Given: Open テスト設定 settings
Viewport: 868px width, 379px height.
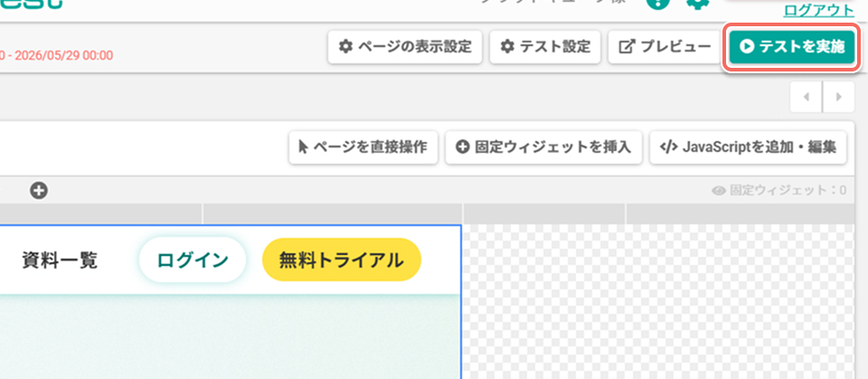Looking at the screenshot, I should [x=545, y=47].
